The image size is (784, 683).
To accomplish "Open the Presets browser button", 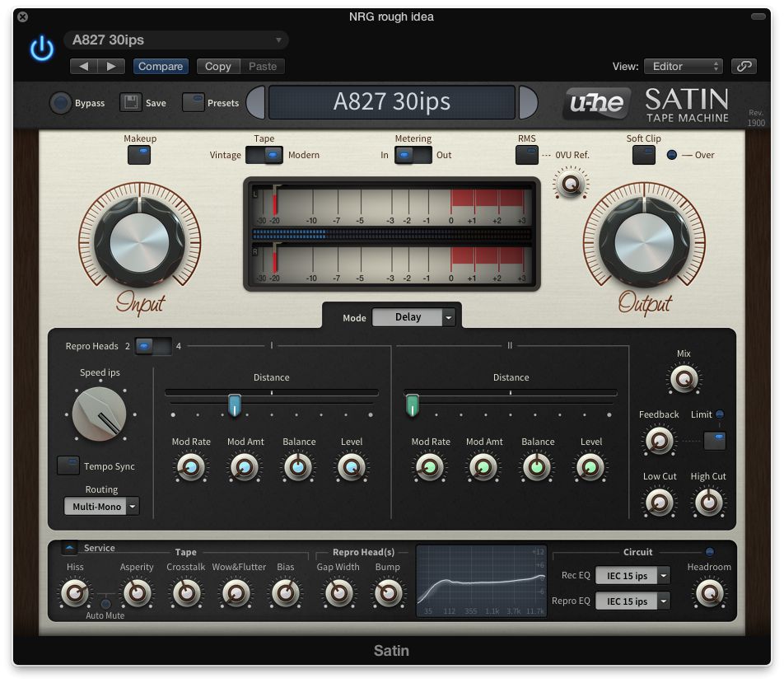I will click(x=193, y=103).
